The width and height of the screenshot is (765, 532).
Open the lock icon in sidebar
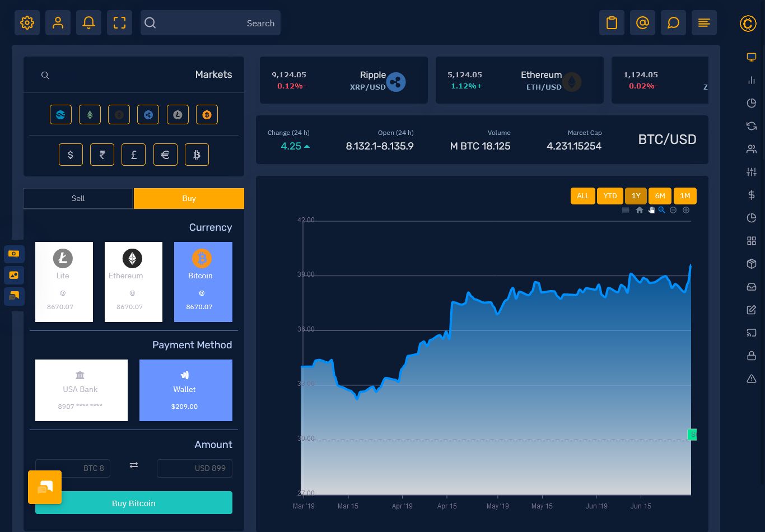pyautogui.click(x=752, y=356)
